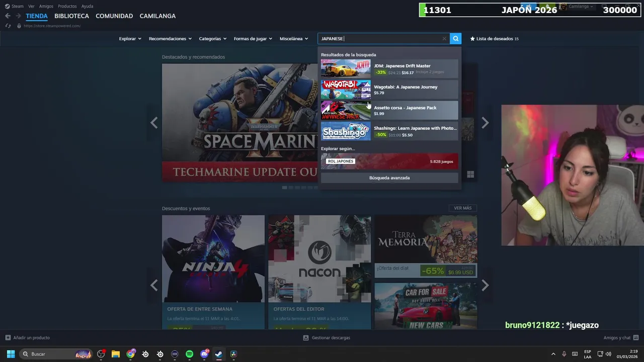The width and height of the screenshot is (644, 362).
Task: Go forward with the right arrow navigation
Action: coord(18,16)
